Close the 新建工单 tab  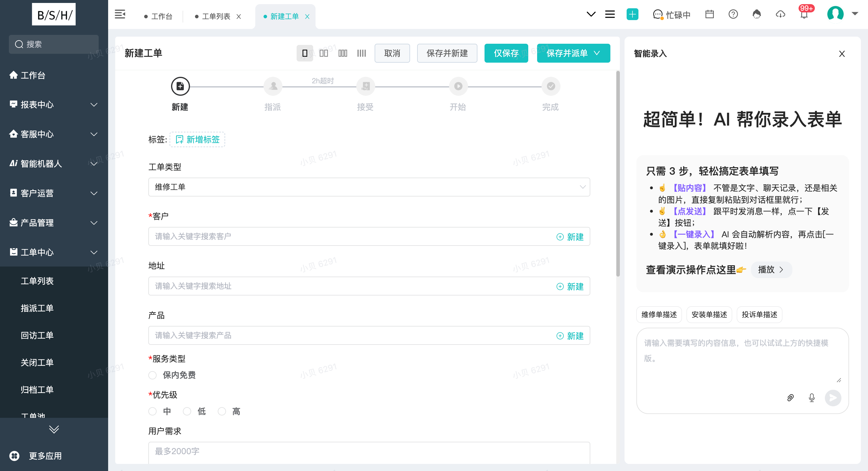click(307, 17)
